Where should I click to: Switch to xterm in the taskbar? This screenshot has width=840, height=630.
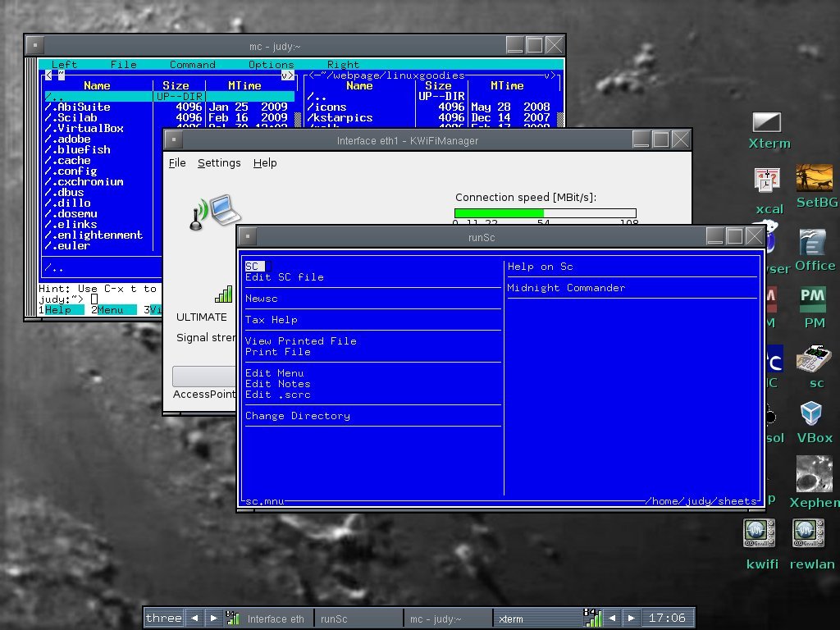pyautogui.click(x=535, y=619)
